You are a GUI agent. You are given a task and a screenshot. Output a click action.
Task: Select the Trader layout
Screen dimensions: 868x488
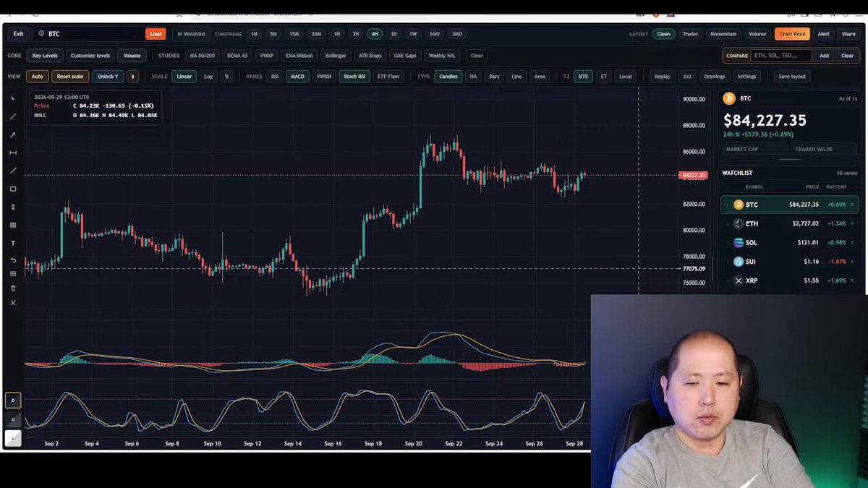pyautogui.click(x=690, y=34)
